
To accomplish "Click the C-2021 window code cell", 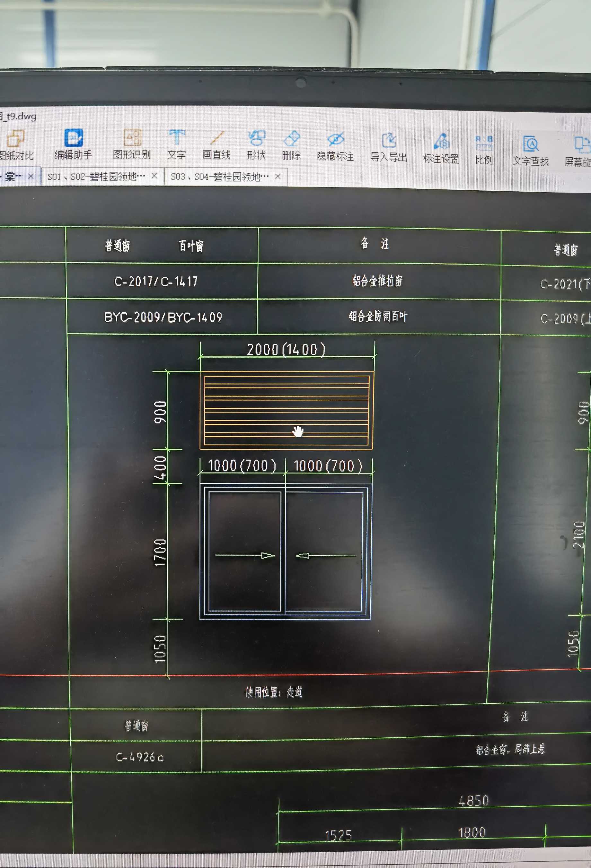I will coord(565,284).
